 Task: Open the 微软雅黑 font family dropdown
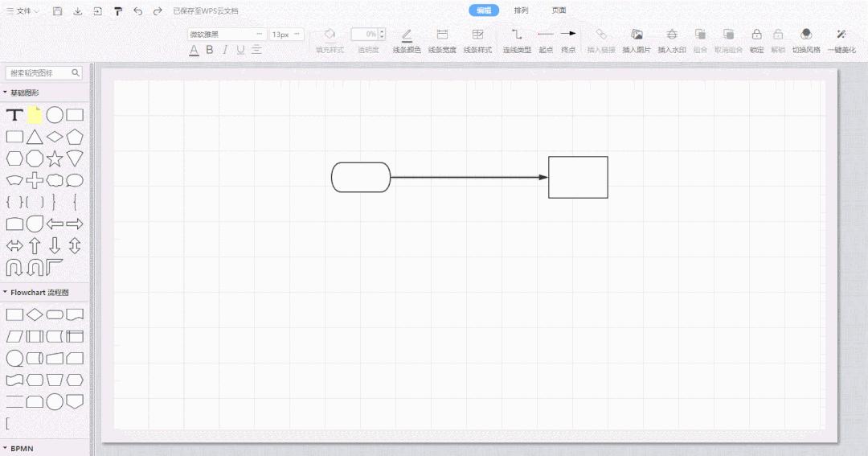click(227, 35)
